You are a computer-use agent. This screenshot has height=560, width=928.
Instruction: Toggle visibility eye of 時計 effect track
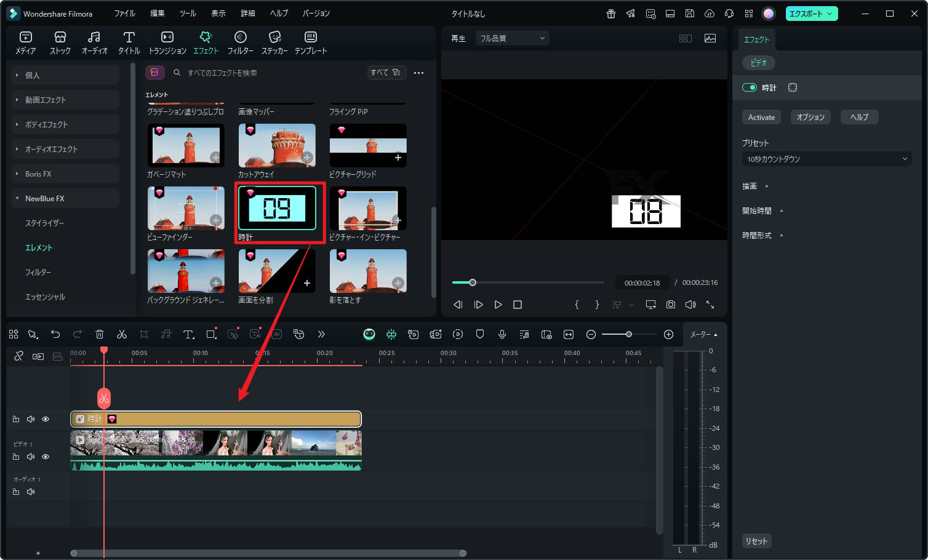pyautogui.click(x=46, y=419)
